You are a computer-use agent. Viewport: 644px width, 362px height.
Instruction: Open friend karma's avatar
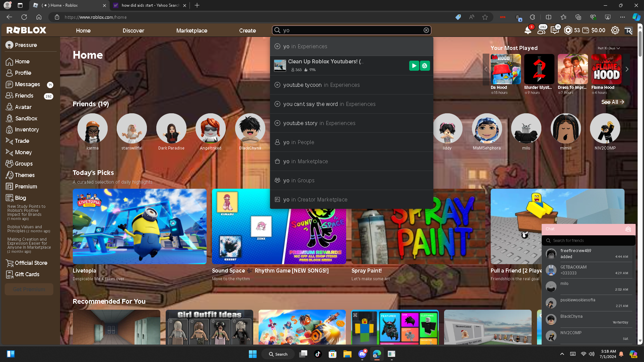[x=92, y=128]
